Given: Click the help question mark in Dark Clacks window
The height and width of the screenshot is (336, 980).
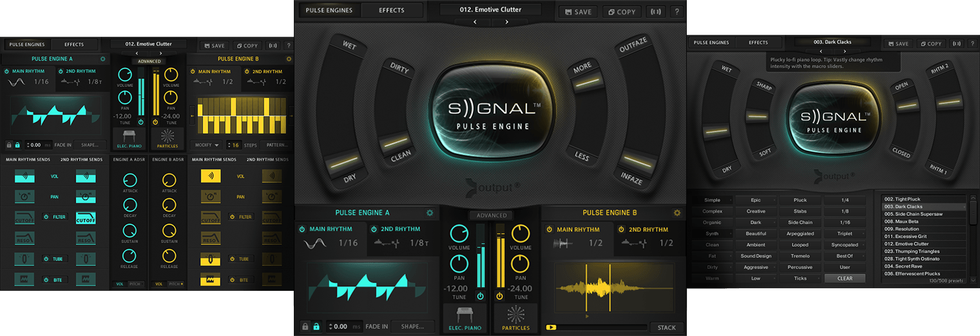Looking at the screenshot, I should click(x=968, y=44).
